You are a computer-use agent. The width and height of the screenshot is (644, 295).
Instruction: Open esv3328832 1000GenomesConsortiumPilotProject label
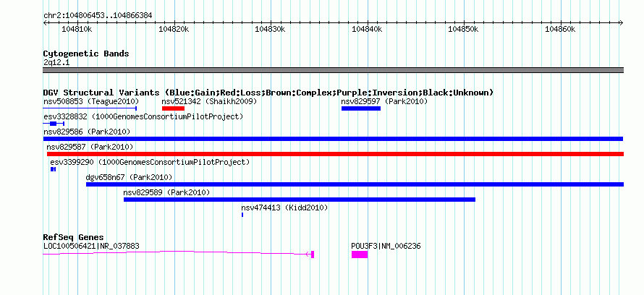pyautogui.click(x=143, y=116)
